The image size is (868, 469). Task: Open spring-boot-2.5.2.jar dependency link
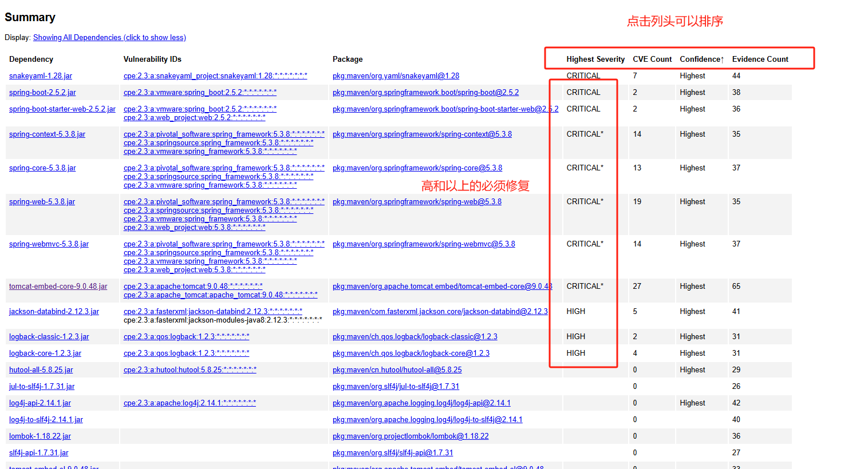pyautogui.click(x=42, y=93)
